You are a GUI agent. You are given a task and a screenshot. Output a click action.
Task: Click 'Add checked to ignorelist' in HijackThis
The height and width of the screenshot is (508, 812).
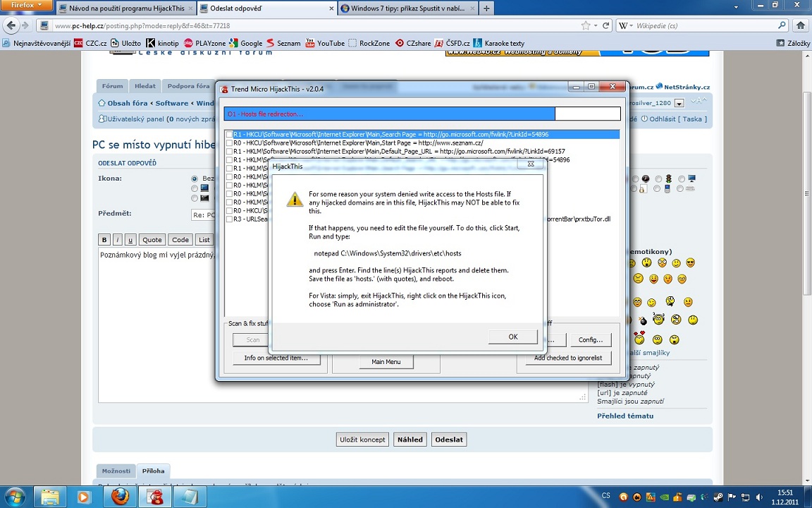(568, 358)
